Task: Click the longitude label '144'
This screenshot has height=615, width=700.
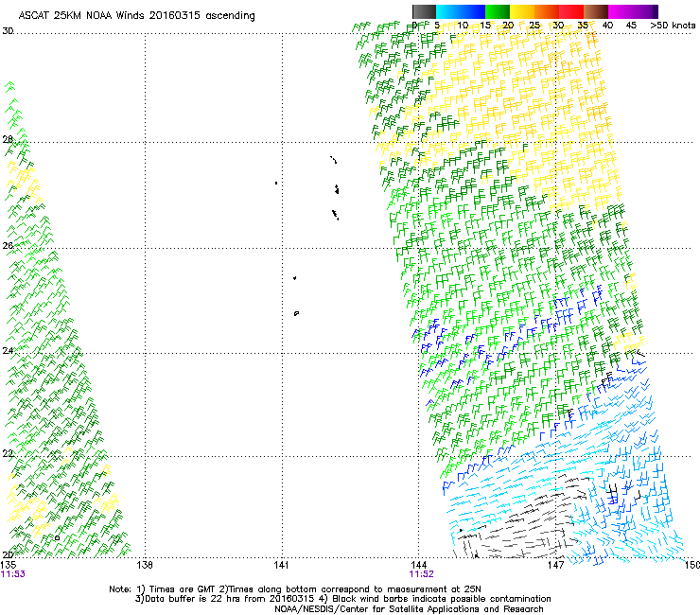Action: (x=418, y=565)
